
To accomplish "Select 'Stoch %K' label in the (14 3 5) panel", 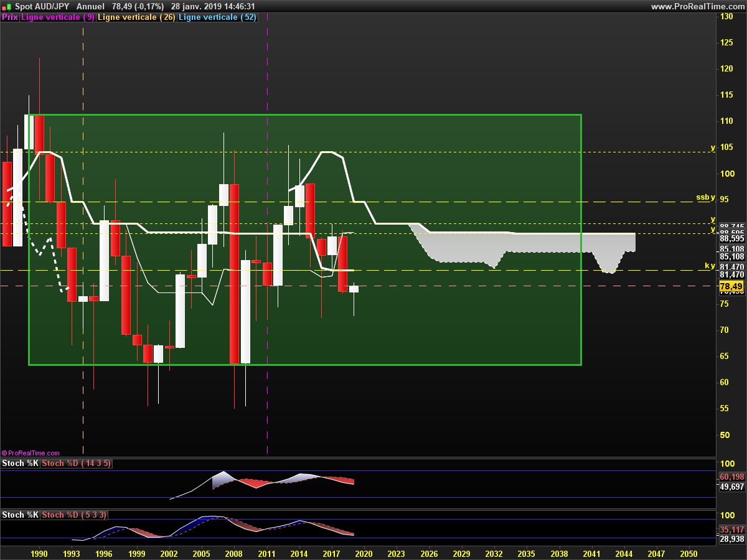I will (x=20, y=464).
